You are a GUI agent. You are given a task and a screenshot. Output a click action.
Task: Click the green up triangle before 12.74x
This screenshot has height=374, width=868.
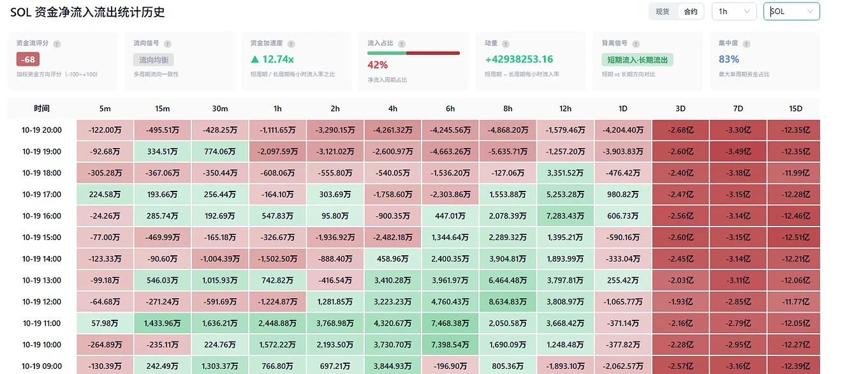click(x=255, y=59)
